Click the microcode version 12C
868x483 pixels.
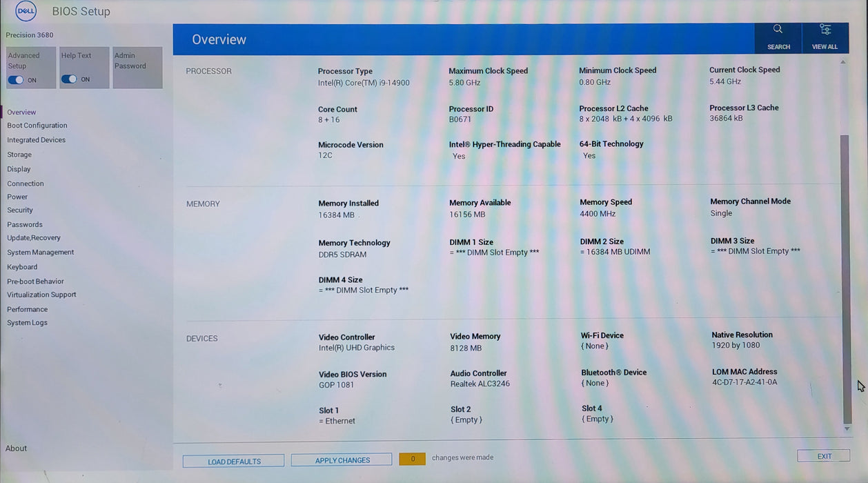pos(325,156)
